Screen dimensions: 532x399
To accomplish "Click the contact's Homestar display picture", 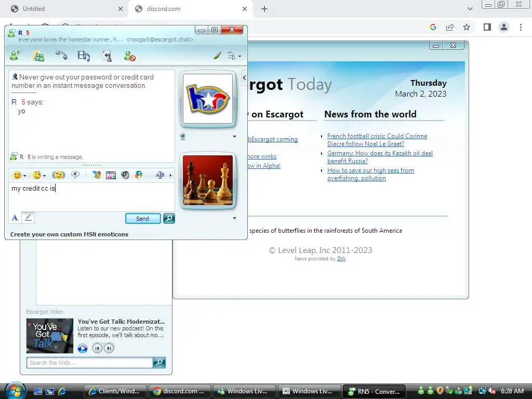I will [x=208, y=99].
